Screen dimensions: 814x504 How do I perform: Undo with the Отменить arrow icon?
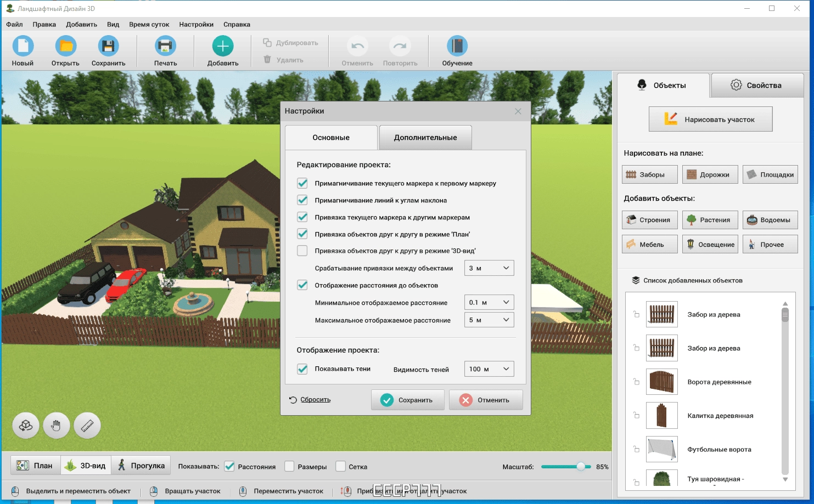tap(357, 46)
